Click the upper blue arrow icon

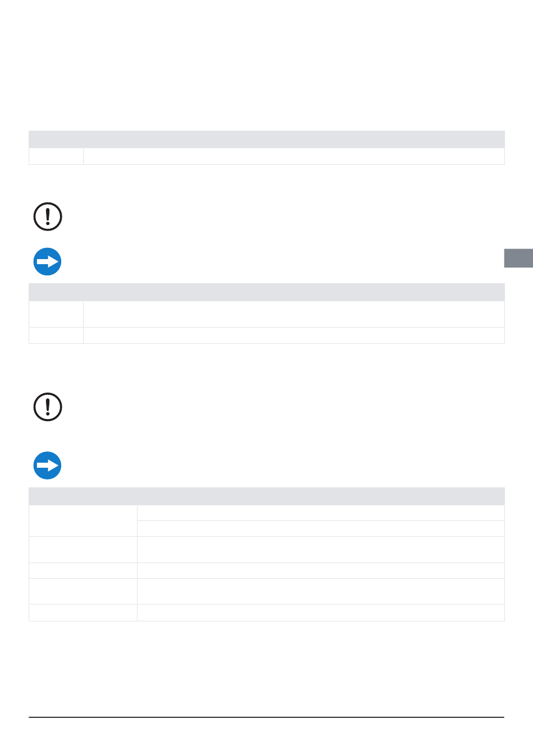click(48, 261)
